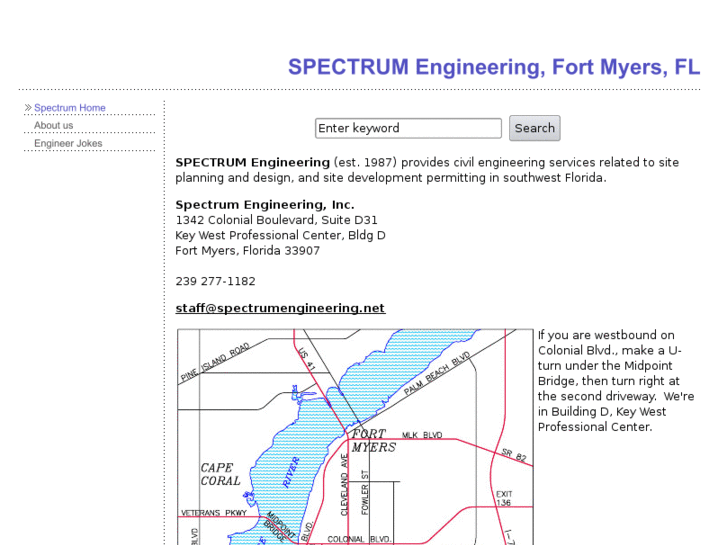Click the Key West Professional Center, Bldg D line
Viewport: 727px width, 545px height.
click(x=280, y=235)
